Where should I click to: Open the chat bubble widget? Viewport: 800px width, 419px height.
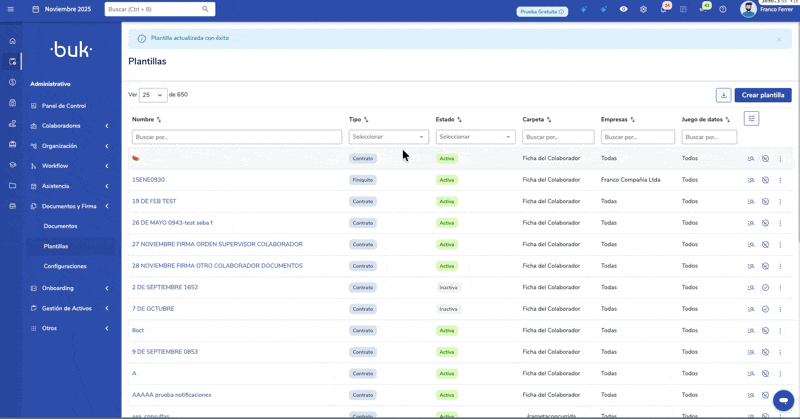tap(783, 399)
